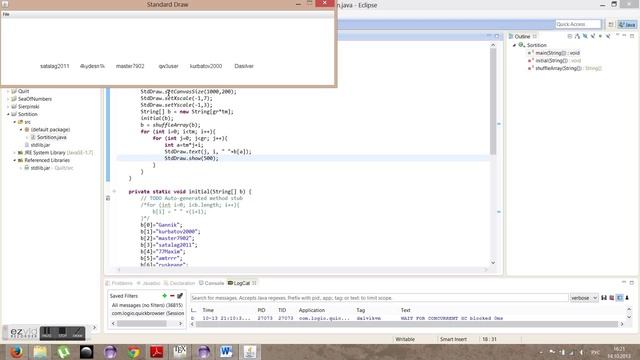Expand the SeaOfNumbers project

pyautogui.click(x=8, y=99)
